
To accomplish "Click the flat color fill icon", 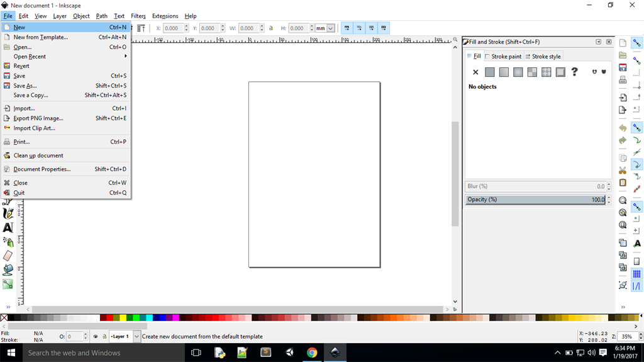I will [x=490, y=72].
